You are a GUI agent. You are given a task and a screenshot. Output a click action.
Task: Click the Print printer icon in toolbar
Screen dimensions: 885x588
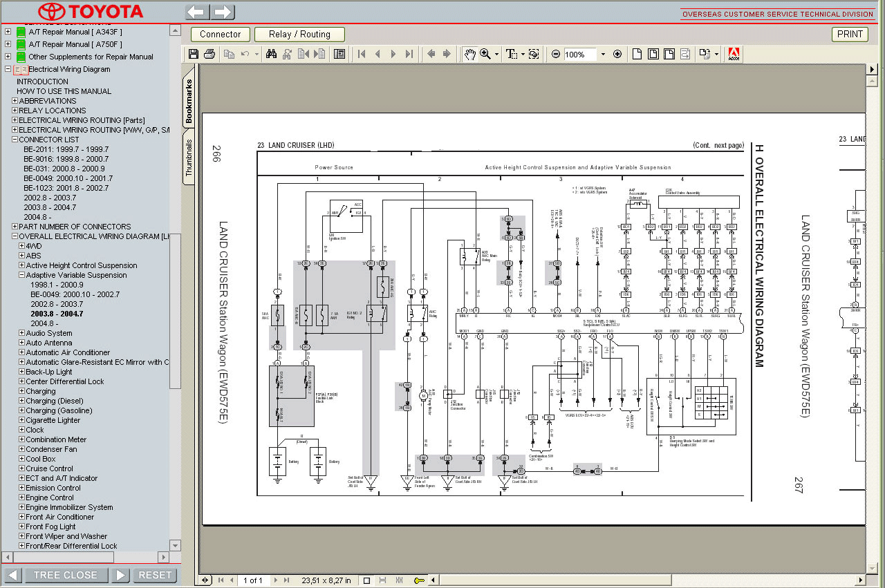(x=209, y=54)
